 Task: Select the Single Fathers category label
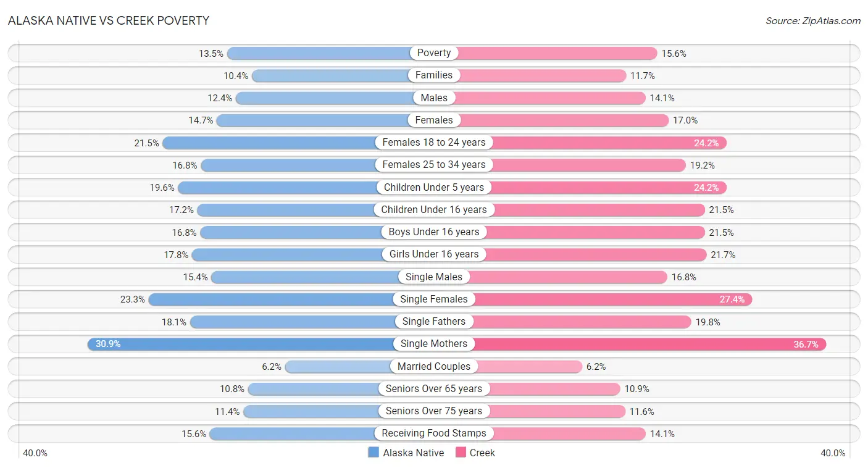point(434,322)
